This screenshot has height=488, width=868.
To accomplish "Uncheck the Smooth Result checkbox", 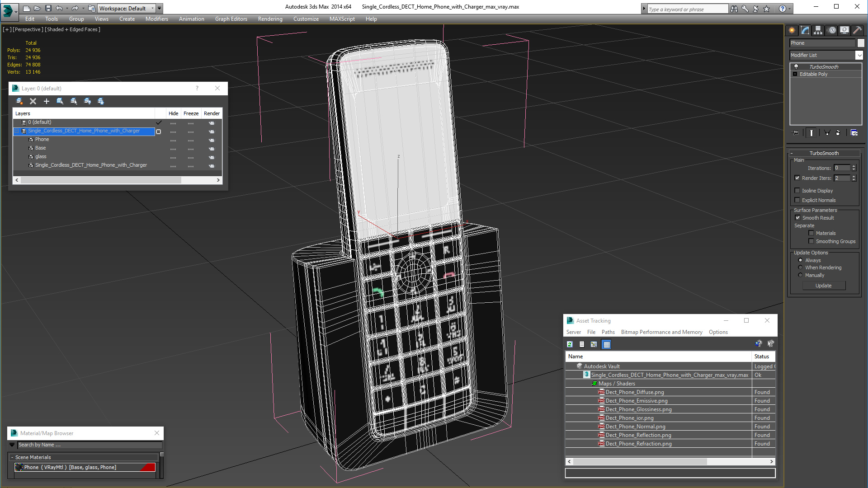I will pos(797,218).
